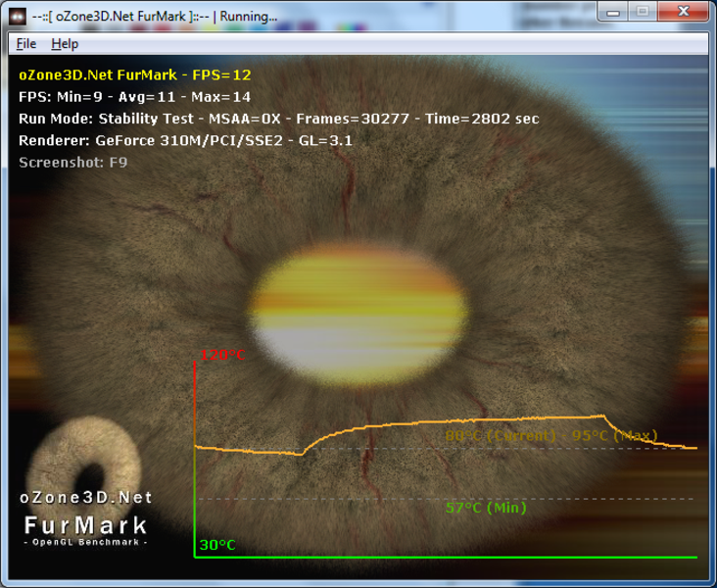Image resolution: width=717 pixels, height=588 pixels.
Task: Click the FurMark title bar app icon
Action: [18, 17]
